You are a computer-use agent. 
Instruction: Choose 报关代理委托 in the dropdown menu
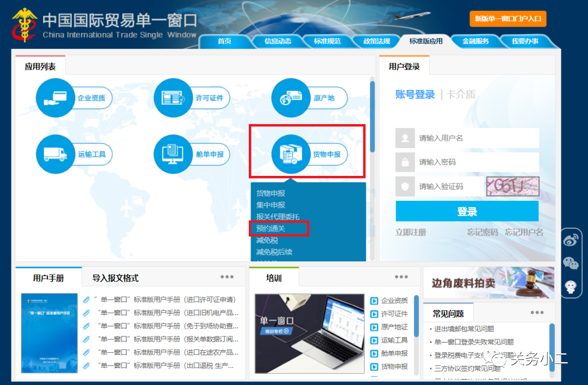click(x=278, y=217)
